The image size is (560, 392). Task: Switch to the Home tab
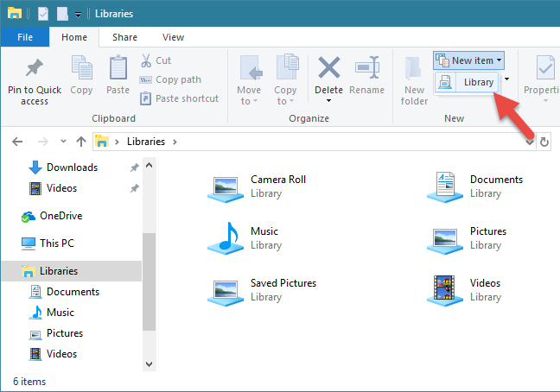click(74, 37)
